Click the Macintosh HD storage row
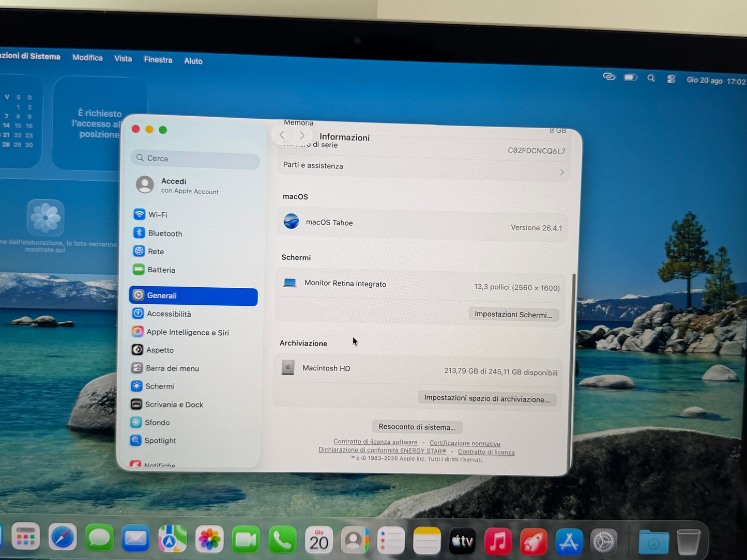The height and width of the screenshot is (560, 747). (419, 370)
